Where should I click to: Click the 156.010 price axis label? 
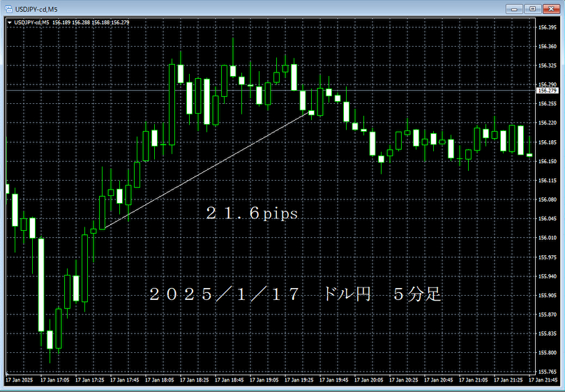(x=548, y=238)
